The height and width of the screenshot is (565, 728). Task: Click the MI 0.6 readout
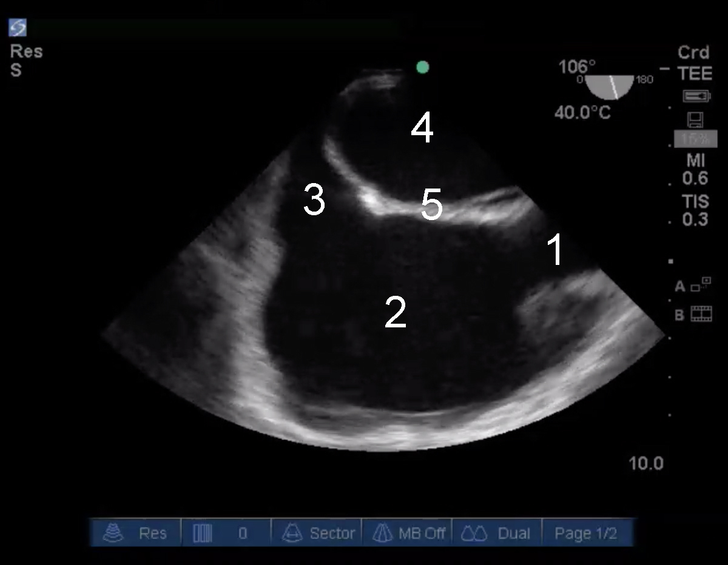click(695, 169)
